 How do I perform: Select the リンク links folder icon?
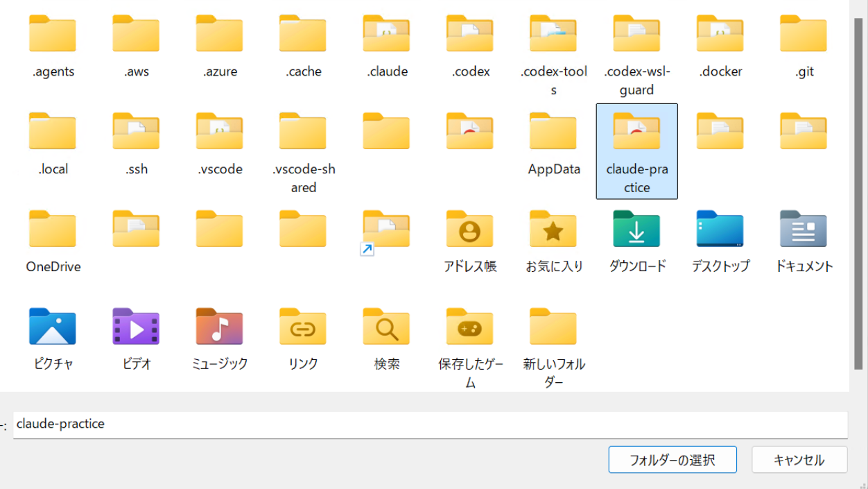303,327
